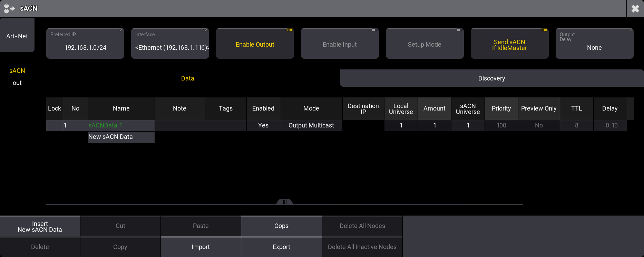
Task: Click the splitter handle below the table
Action: [x=285, y=202]
